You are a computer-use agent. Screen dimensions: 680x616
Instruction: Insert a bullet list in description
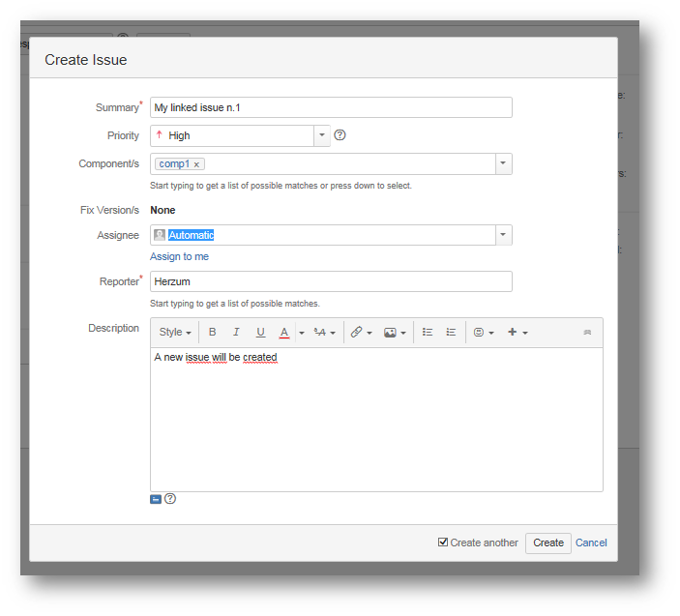click(428, 333)
